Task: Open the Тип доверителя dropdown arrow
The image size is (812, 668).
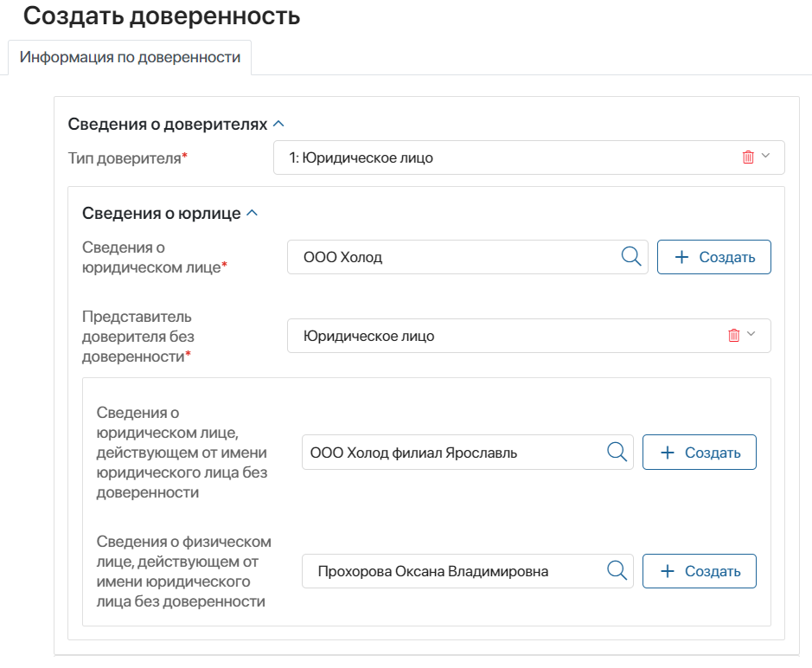Action: click(x=765, y=157)
